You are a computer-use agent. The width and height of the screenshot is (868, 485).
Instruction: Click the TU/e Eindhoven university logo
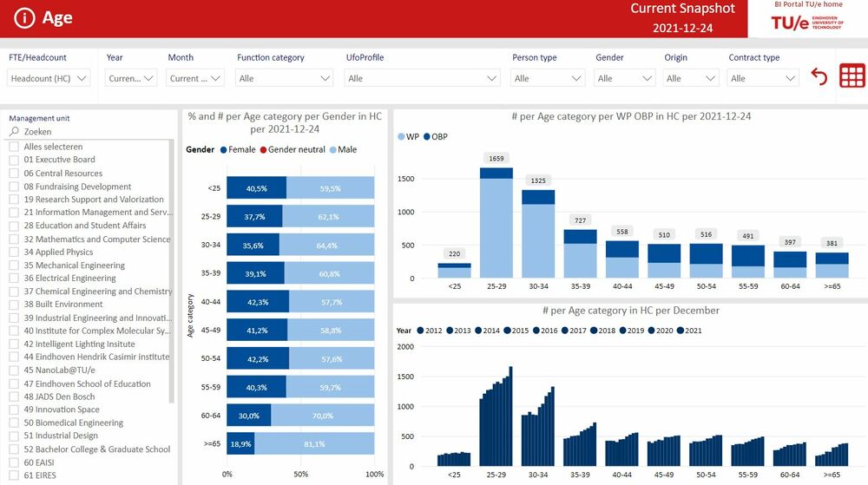807,23
